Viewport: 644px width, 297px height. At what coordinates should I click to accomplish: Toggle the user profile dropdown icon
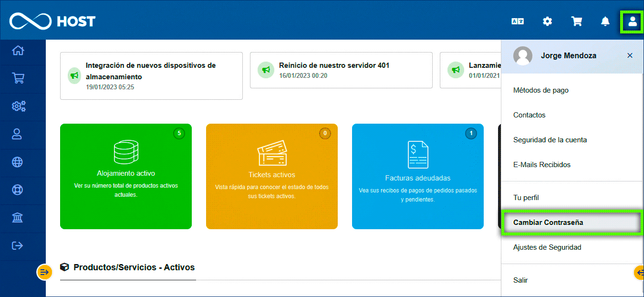tap(632, 21)
